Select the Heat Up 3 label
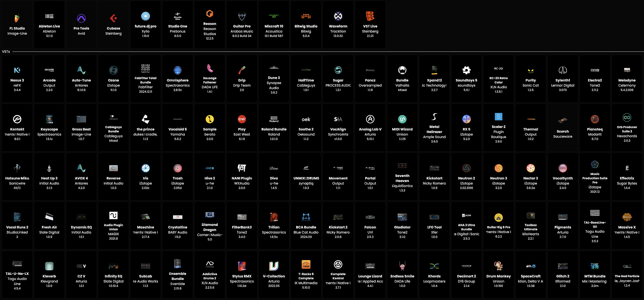644x300 pixels. (49, 178)
